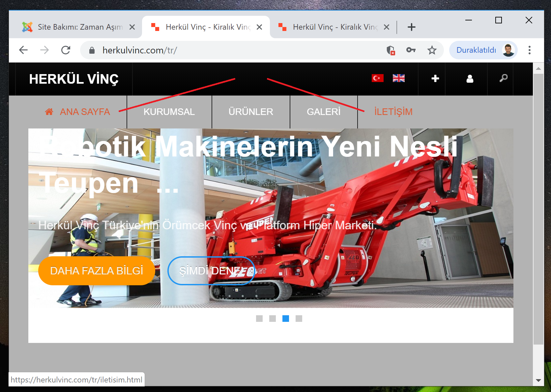This screenshot has height=392, width=551.
Task: Open the user account icon
Action: [470, 78]
